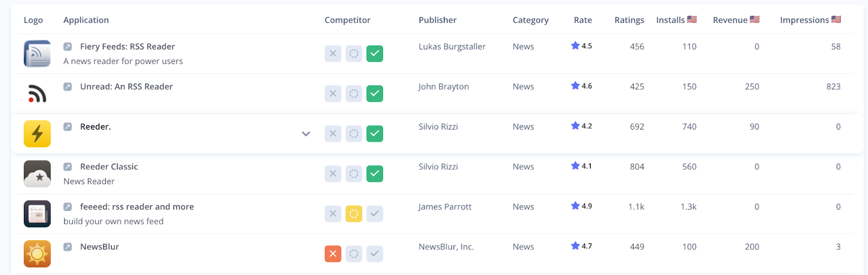Click the feeeed app logo
The image size is (868, 275).
(37, 214)
